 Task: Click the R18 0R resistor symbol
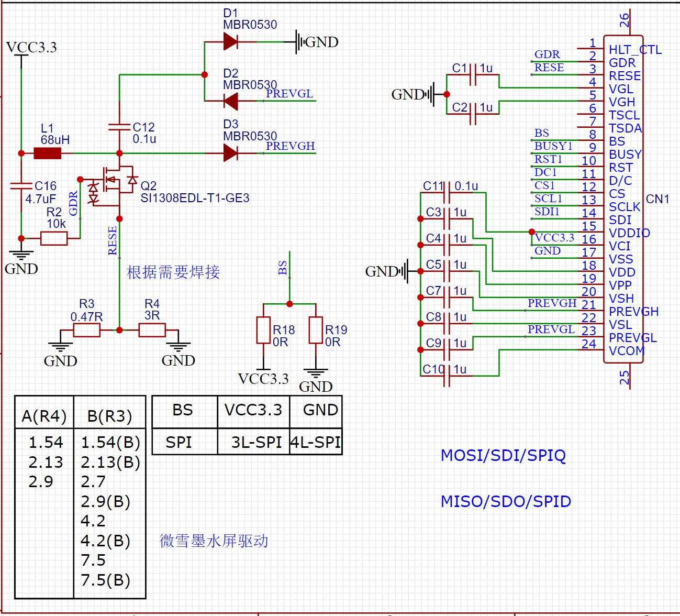[x=263, y=330]
